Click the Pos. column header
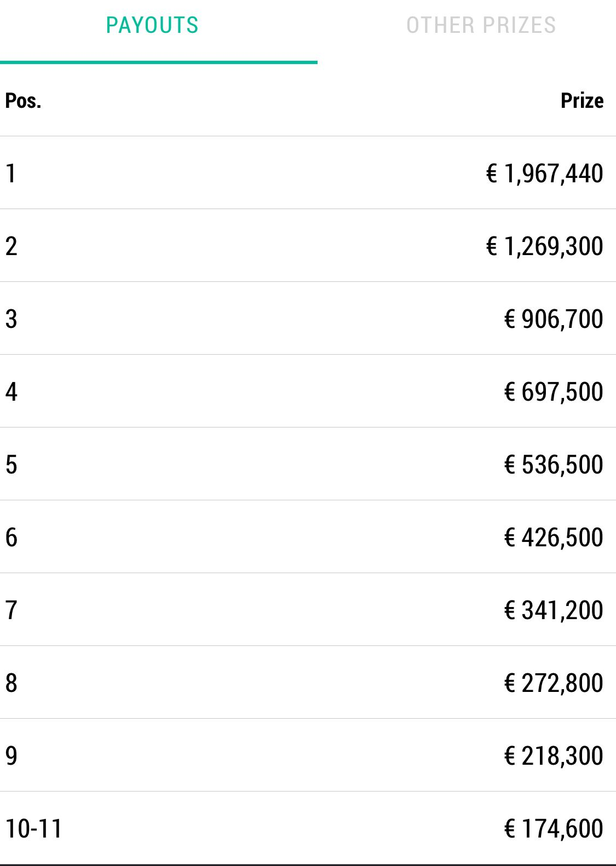616x866 pixels. [24, 101]
